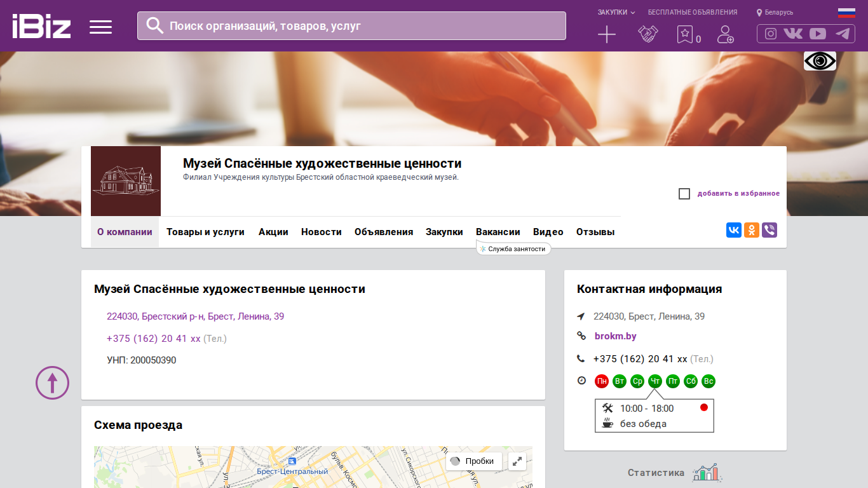
Task: Open Telegram icon in header
Action: [843, 34]
